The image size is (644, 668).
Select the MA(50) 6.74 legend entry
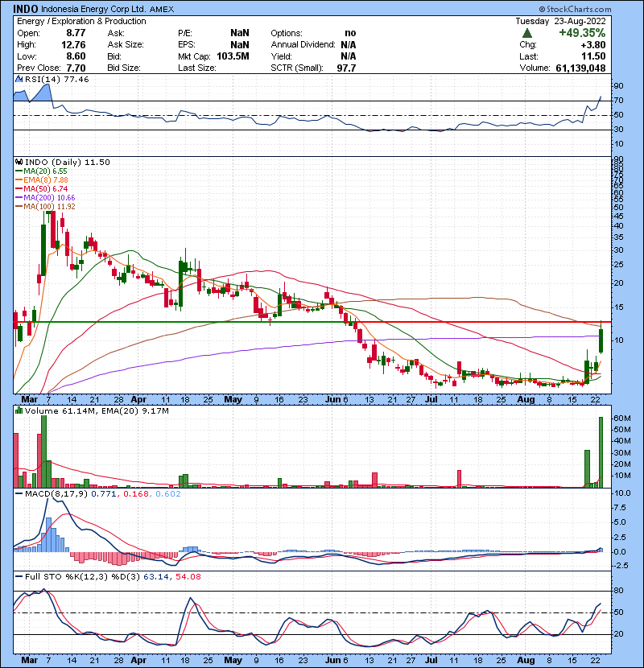[41, 188]
